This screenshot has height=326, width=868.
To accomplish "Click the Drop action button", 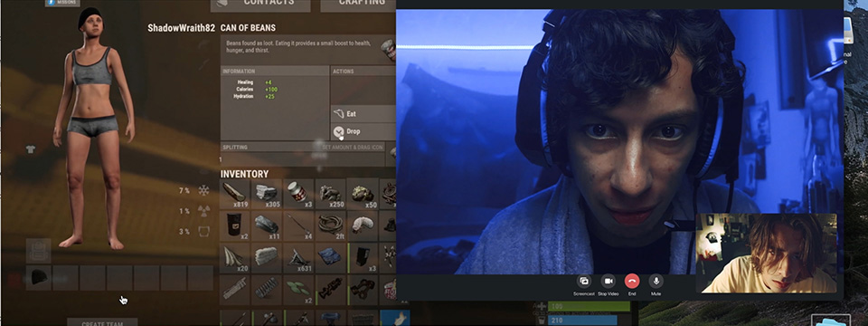I will pyautogui.click(x=363, y=131).
